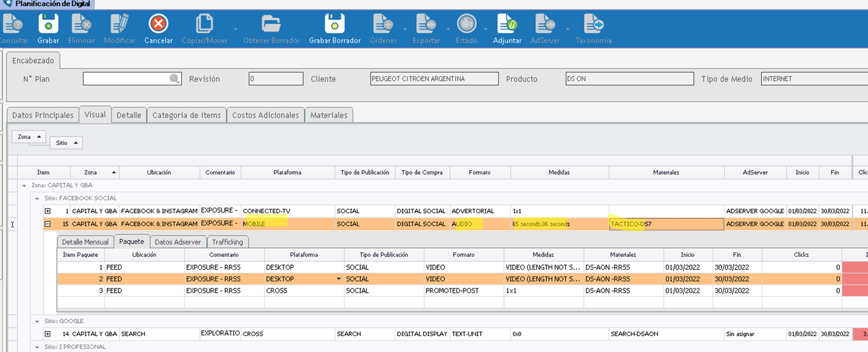Click the Exportar toolbar icon
Viewport: 868px width, 352px height.
[426, 24]
